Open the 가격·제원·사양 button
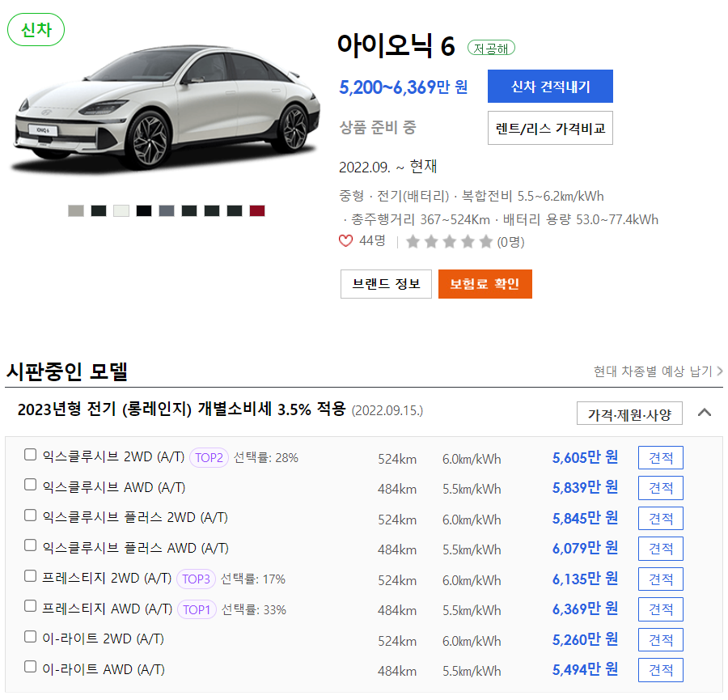The height and width of the screenshot is (700, 728). pos(629,414)
